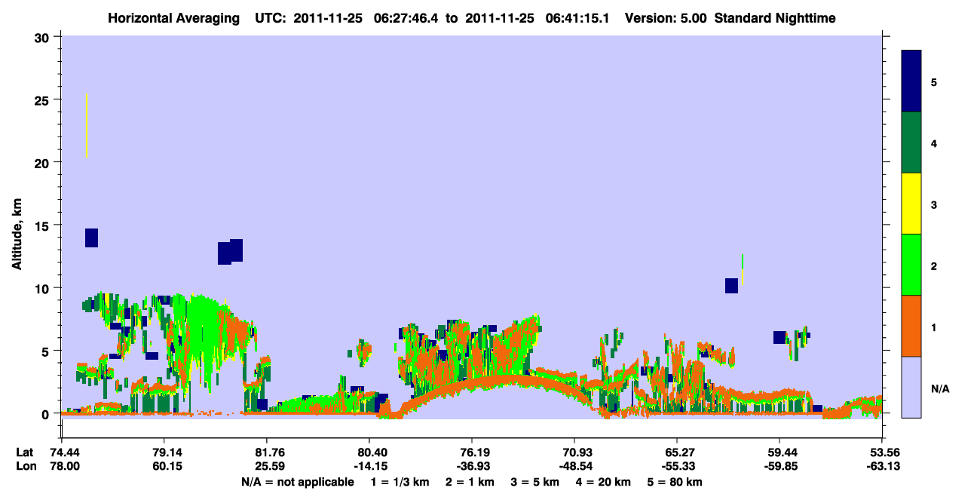Click the dark blue square near 10 km altitude
The width and height of the screenshot is (980, 503).
click(x=731, y=285)
